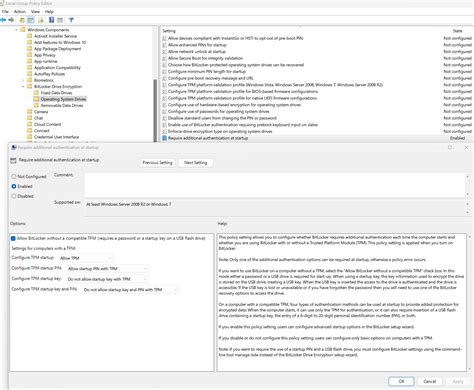
Task: Select the Chat tree item
Action: pyautogui.click(x=38, y=118)
